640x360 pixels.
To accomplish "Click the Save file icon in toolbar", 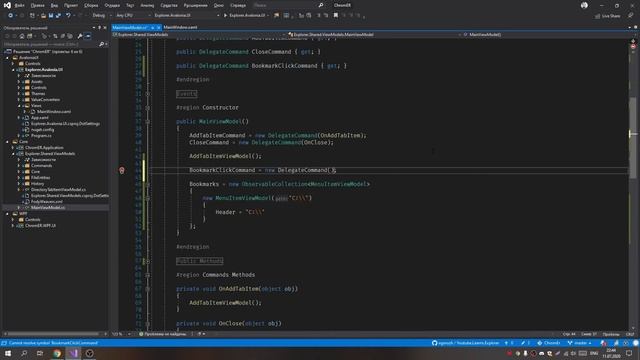I will click(51, 15).
